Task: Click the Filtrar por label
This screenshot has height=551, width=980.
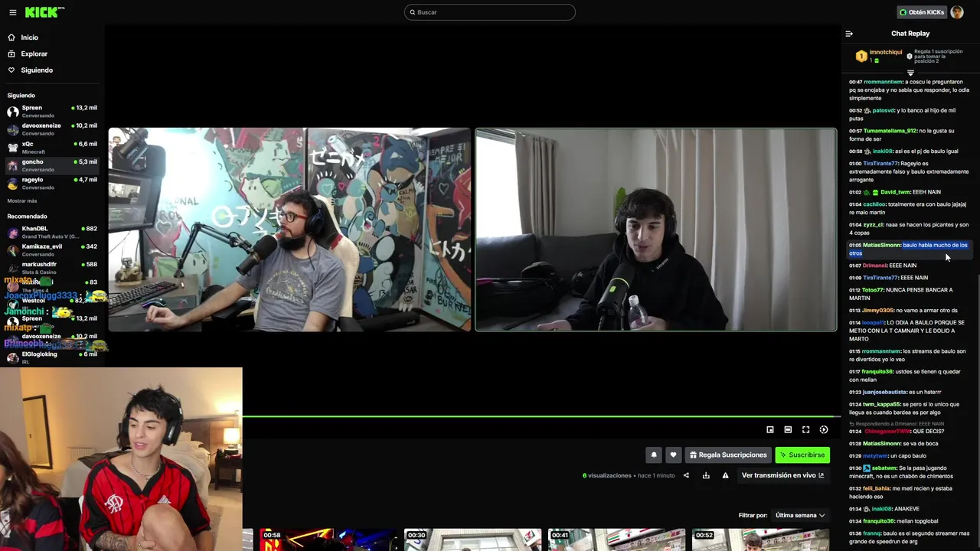Action: coord(753,515)
